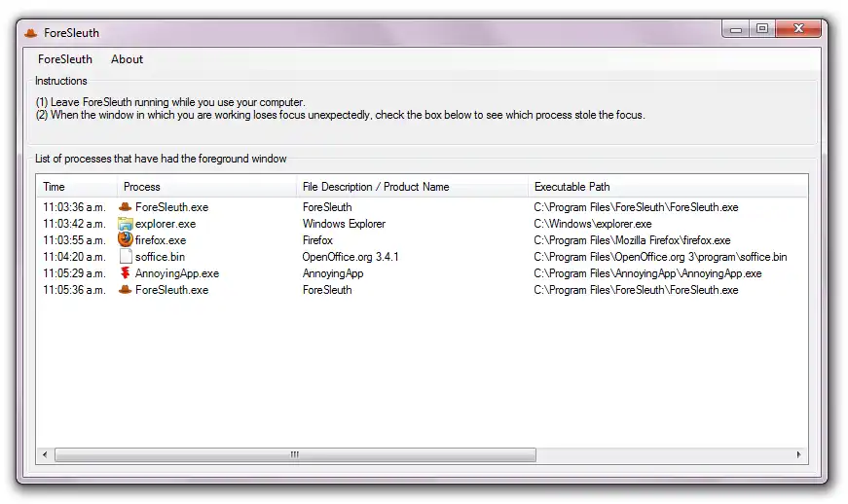This screenshot has height=504, width=848.
Task: Click the Executable Path column header
Action: [667, 187]
